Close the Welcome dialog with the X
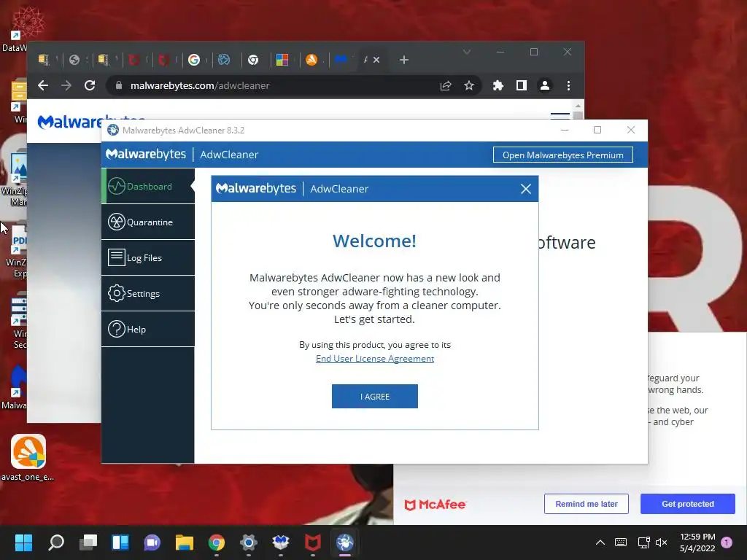Viewport: 747px width, 560px height. coord(525,189)
